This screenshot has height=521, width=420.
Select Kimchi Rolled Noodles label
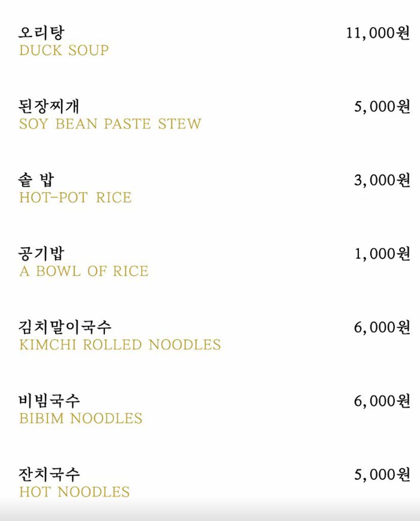click(120, 345)
